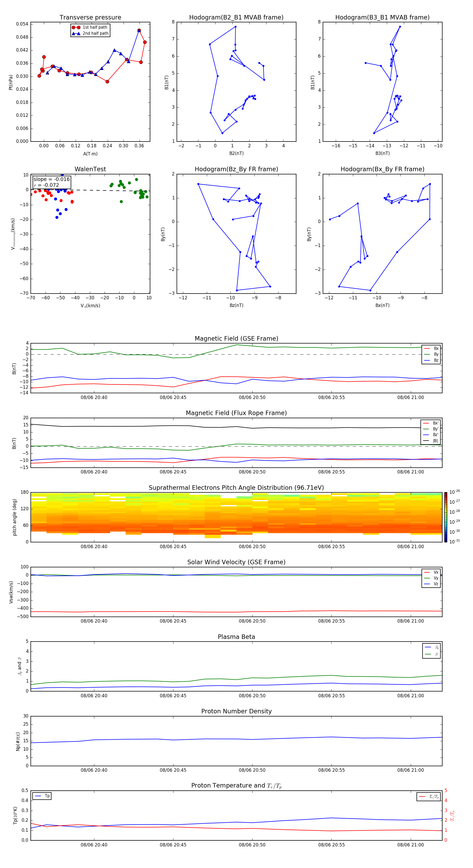Click 'Bx(nT)' x-axis label

pos(382,305)
